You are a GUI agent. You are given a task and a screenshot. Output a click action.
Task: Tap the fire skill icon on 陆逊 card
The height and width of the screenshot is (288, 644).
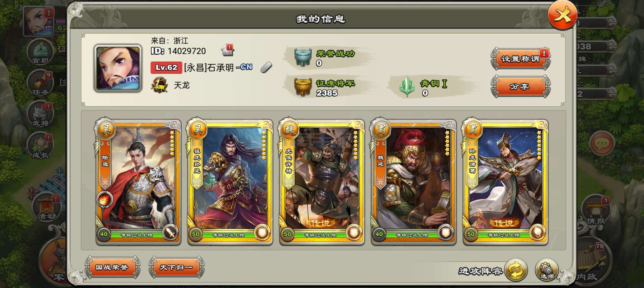[105, 199]
